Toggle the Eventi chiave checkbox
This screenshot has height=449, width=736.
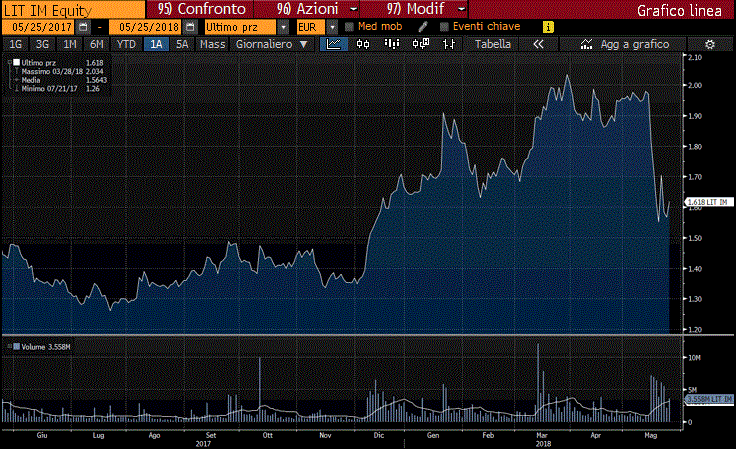[x=444, y=26]
